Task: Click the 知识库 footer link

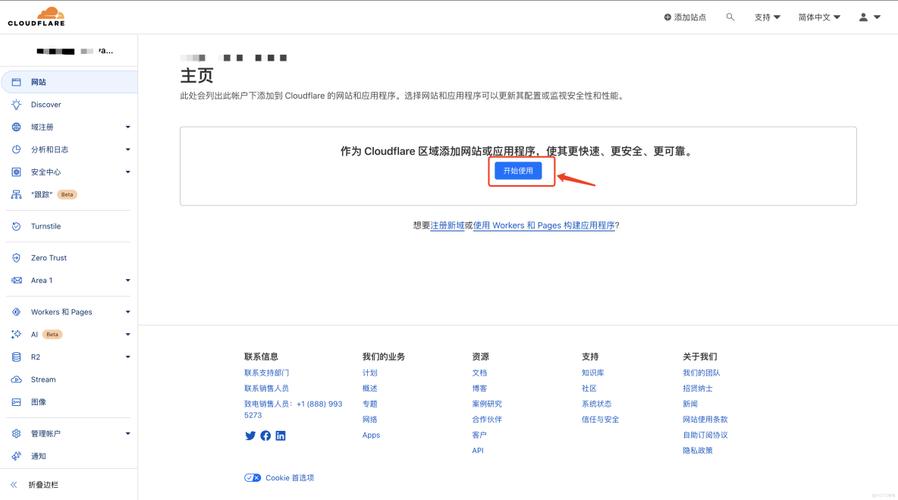Action: coord(593,372)
